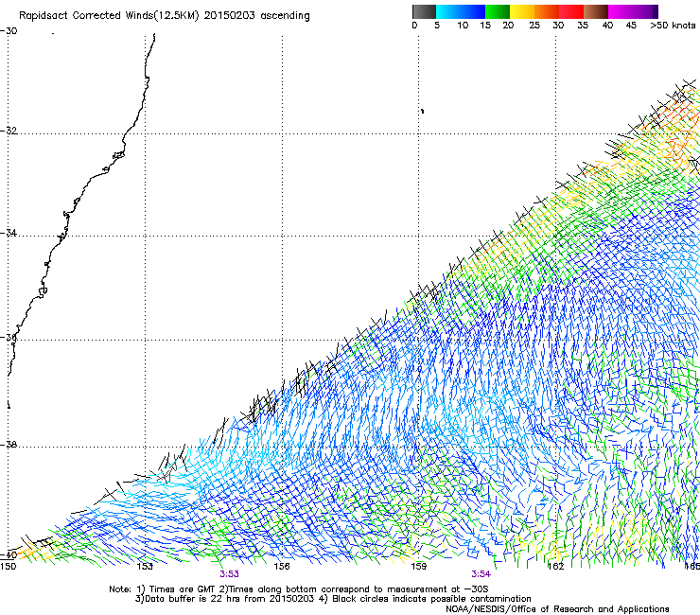The height and width of the screenshot is (615, 700).
Task: Click the purple '3:54' time marker
Action: (x=481, y=574)
